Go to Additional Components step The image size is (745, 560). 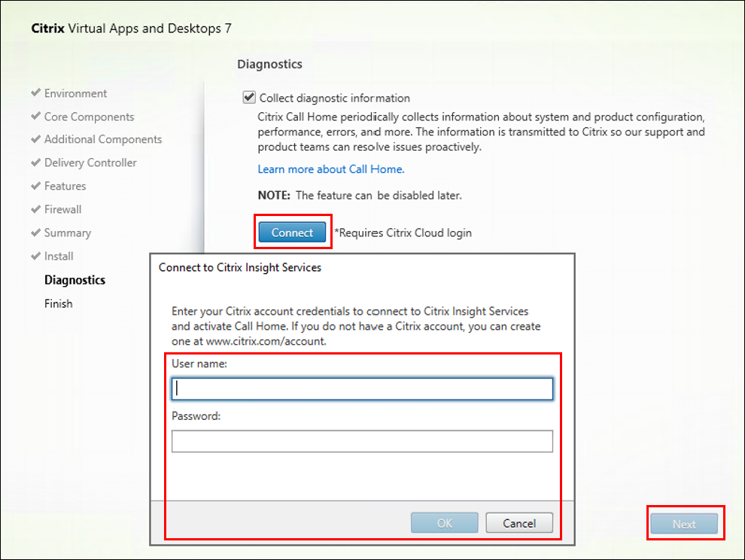coord(103,139)
